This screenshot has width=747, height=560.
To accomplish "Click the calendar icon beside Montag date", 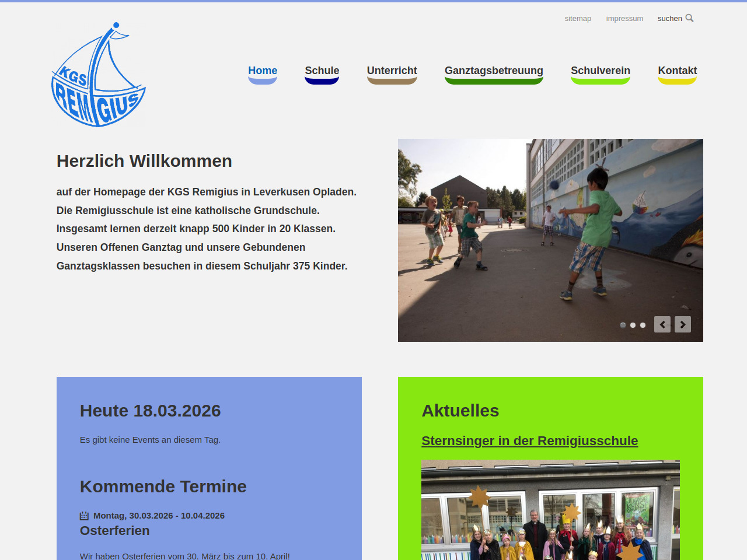I will [x=84, y=516].
